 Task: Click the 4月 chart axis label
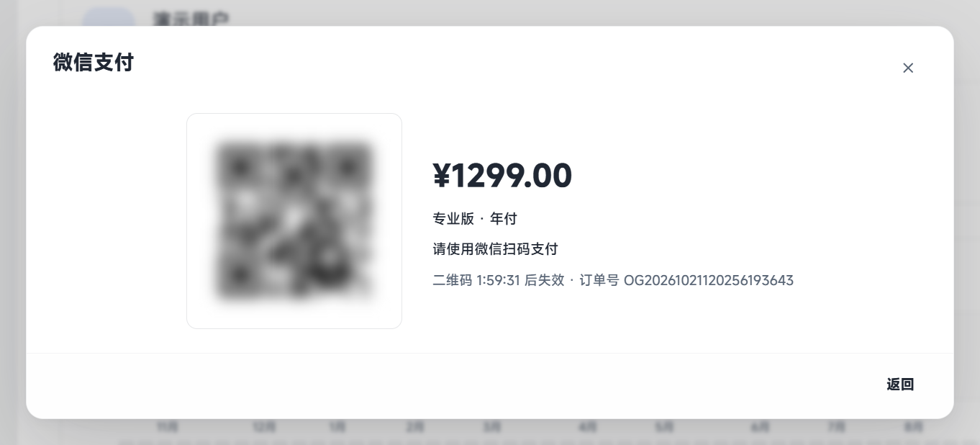pos(588,427)
